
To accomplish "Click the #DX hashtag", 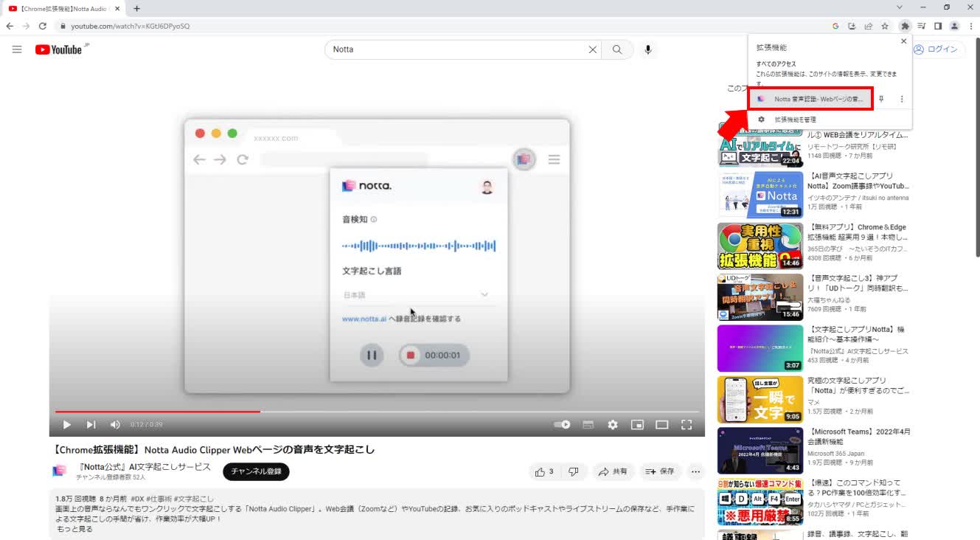I will click(x=138, y=499).
